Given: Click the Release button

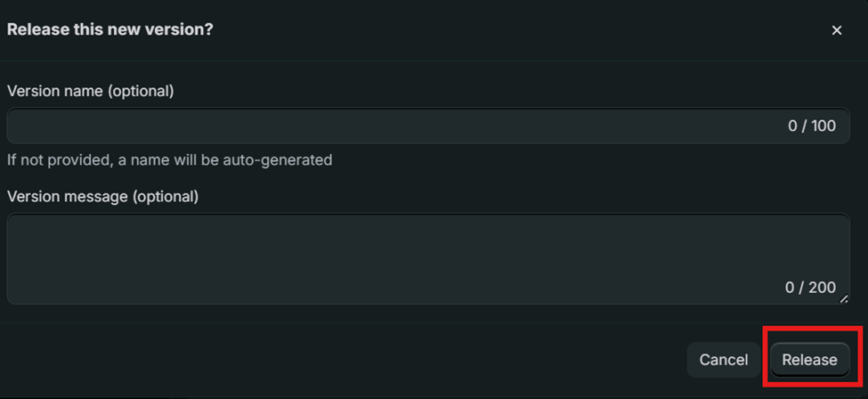Looking at the screenshot, I should point(809,360).
